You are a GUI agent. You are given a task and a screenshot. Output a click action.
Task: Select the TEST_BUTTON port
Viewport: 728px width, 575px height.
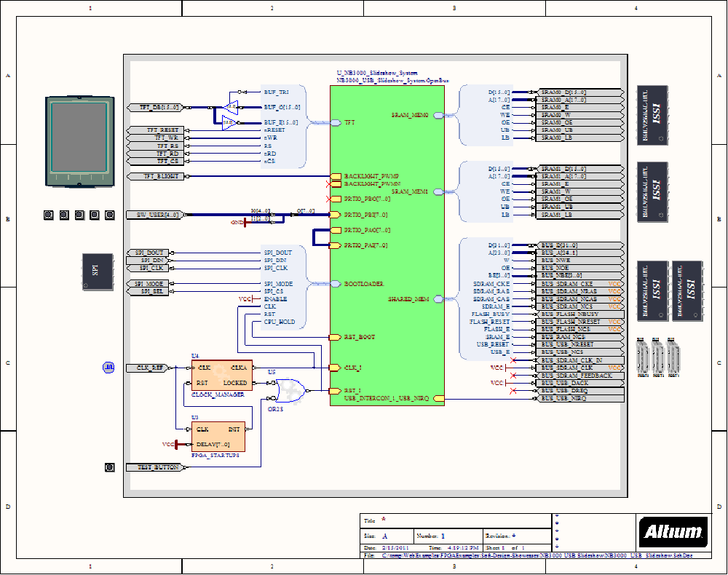156,467
